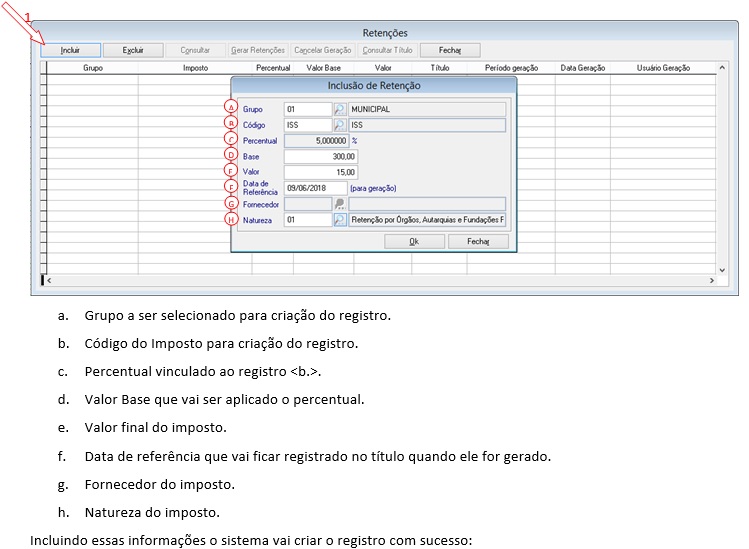Viewport: 749px width, 549px height.
Task: Click the grid scroll-up arrow
Action: click(x=722, y=68)
